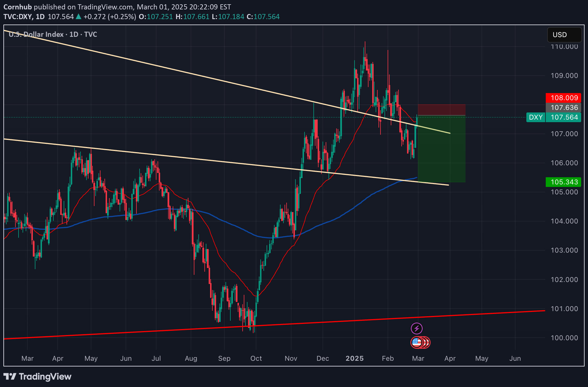Click the purple lightning bolt event icon
Screen dimensions: 588x387
[x=417, y=328]
